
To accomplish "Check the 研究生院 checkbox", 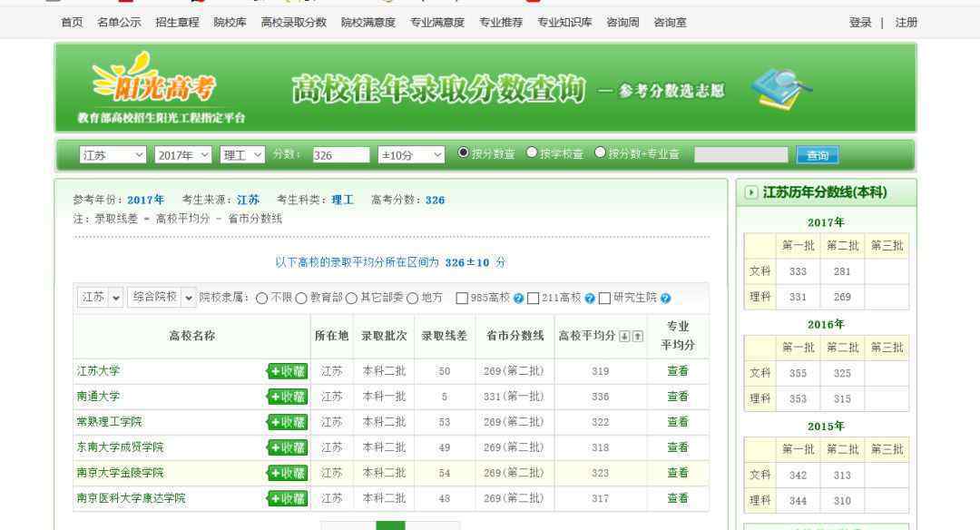I will (604, 299).
